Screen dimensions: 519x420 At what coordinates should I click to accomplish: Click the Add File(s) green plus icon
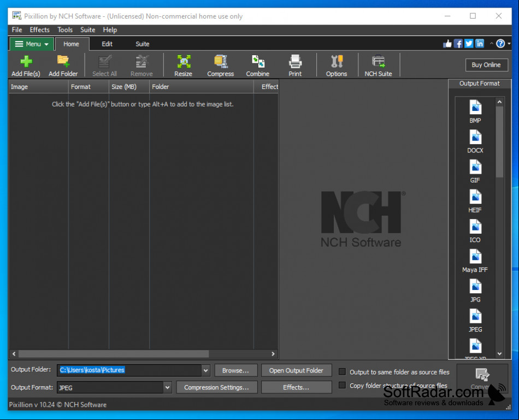click(x=26, y=62)
